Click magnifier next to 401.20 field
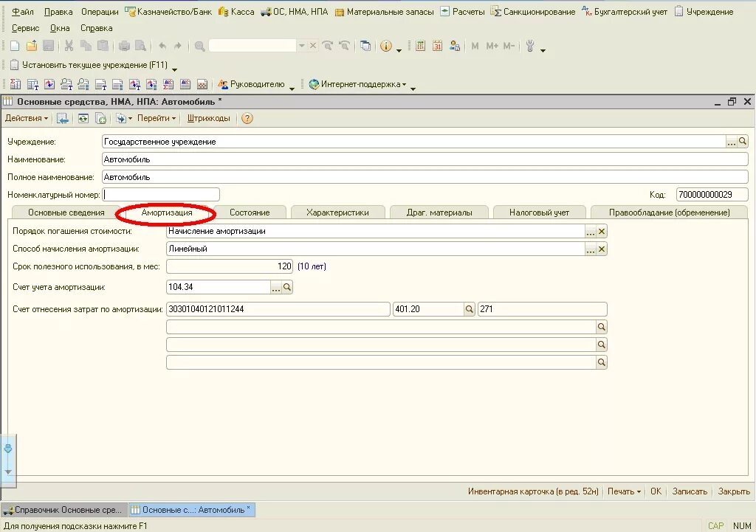This screenshot has height=532, width=756. point(469,309)
